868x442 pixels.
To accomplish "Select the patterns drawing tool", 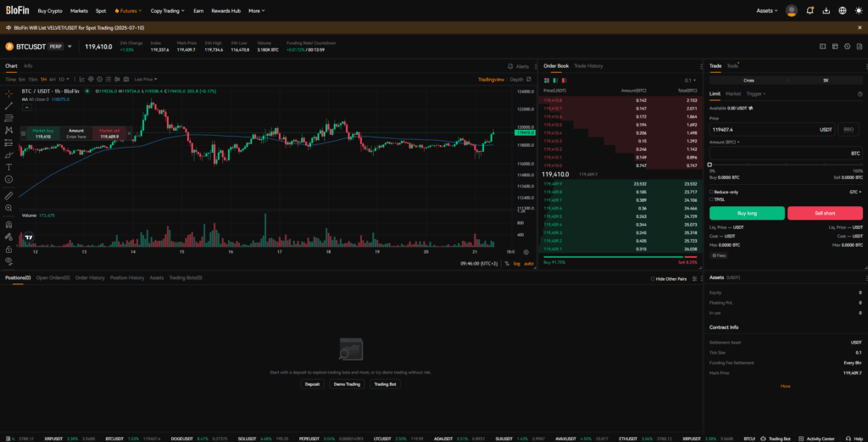I will [8, 130].
